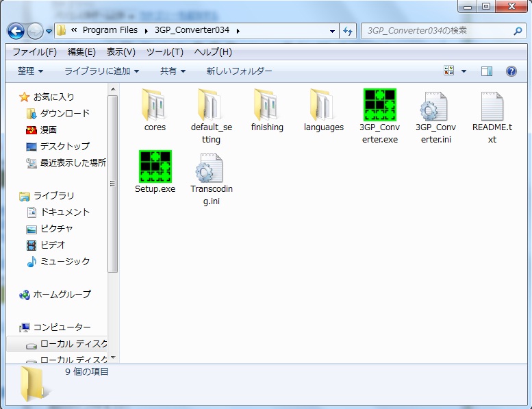Click the folder icon in address bar
Image resolution: width=532 pixels, height=409 pixels.
tap(61, 30)
